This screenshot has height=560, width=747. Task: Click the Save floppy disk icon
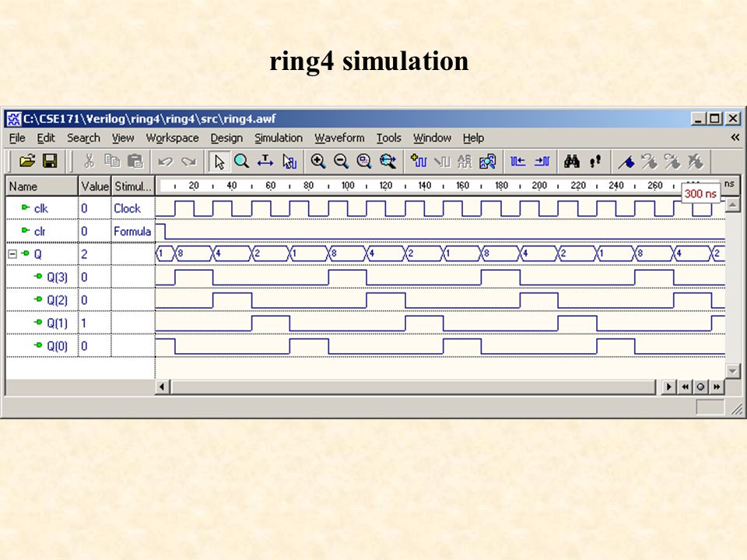(x=50, y=162)
